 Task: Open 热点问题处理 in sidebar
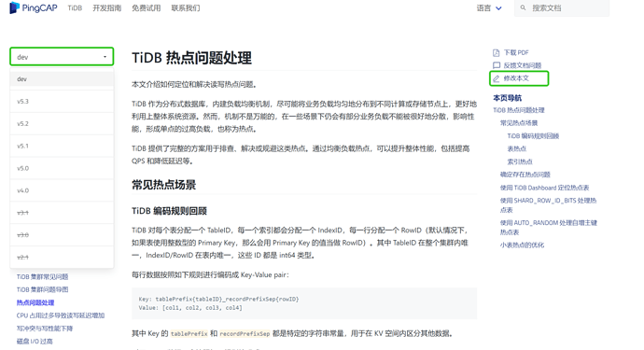[x=35, y=302]
